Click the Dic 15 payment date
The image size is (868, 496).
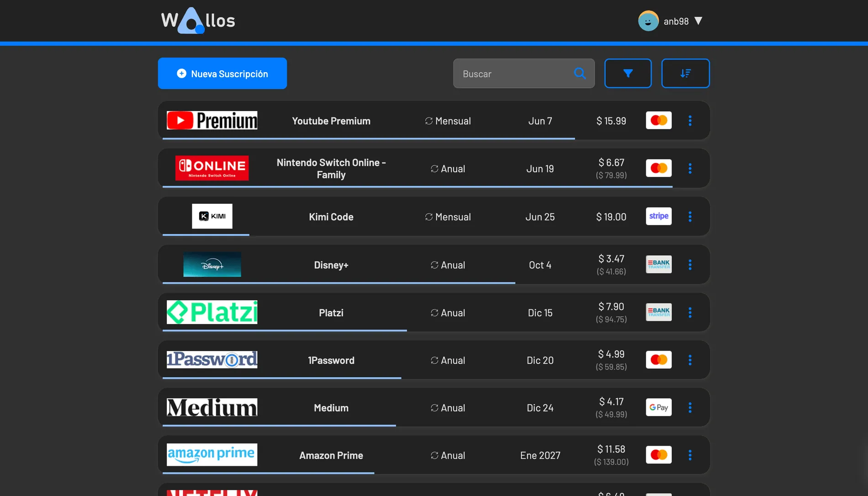(540, 313)
